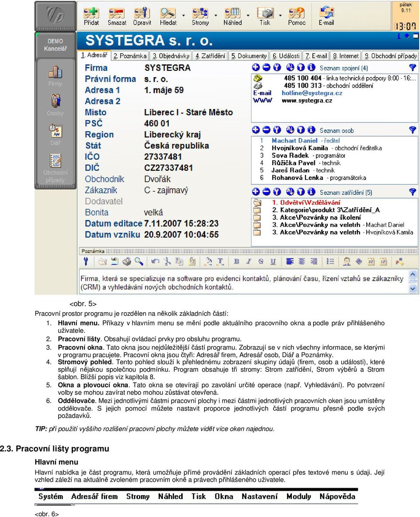
Task: Select person Machart Daniel - ředitel
Action: [305, 141]
